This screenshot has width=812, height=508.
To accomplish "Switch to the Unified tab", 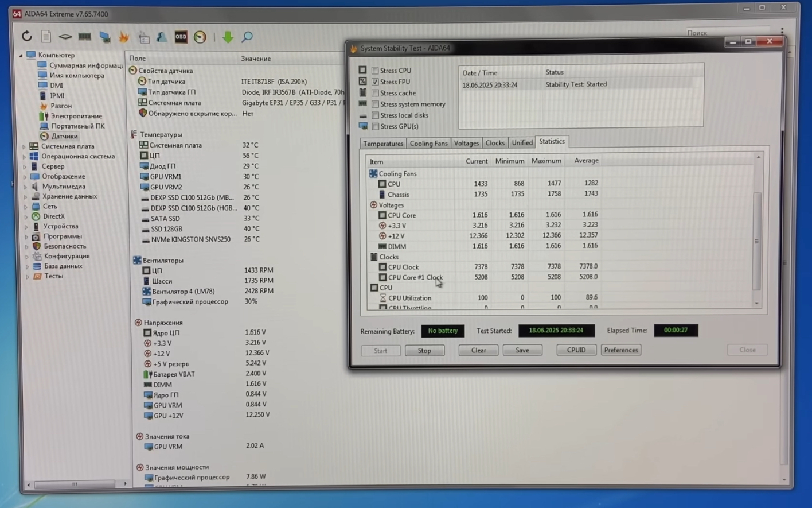I will (522, 143).
